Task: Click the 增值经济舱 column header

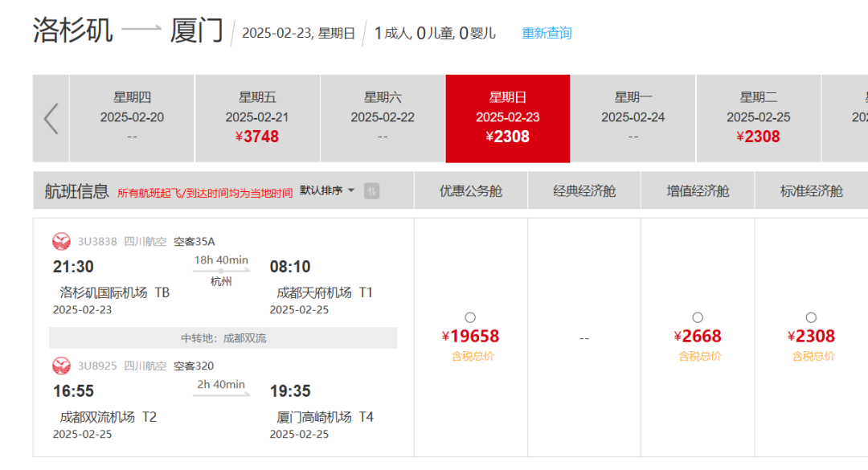Action: [698, 190]
